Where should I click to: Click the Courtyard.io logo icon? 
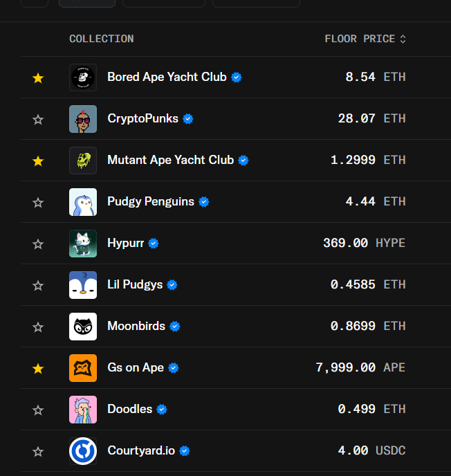pyautogui.click(x=83, y=451)
